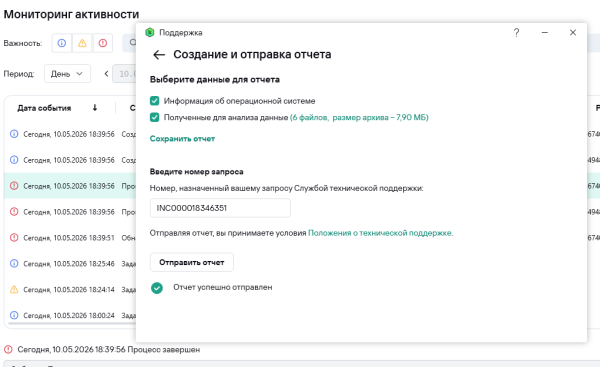Close the Поддержка window
This screenshot has width=600, height=367.
click(573, 33)
